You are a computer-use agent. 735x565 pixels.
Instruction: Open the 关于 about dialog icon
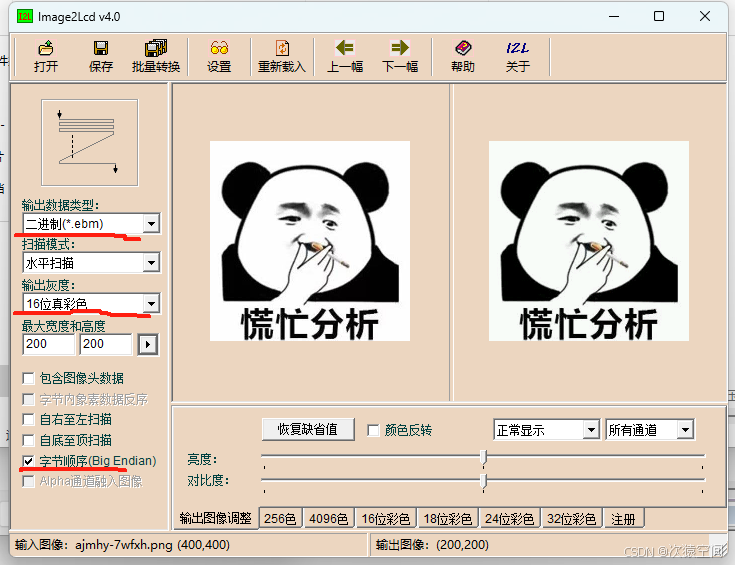518,56
